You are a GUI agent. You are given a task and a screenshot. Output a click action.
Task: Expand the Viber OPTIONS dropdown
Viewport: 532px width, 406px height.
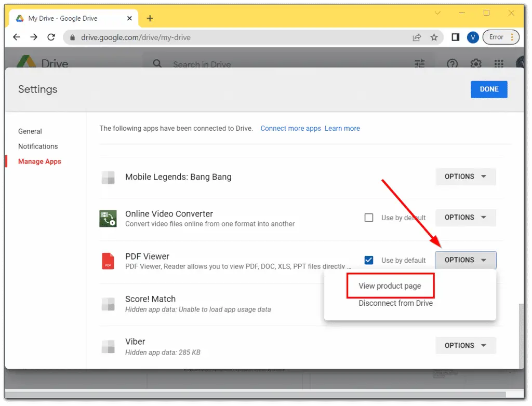tap(465, 345)
